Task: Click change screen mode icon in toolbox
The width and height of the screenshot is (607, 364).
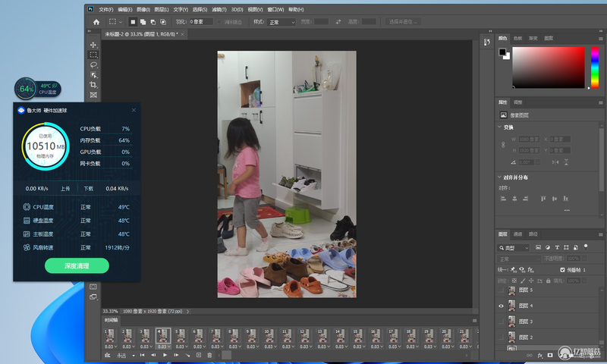Action: tap(93, 297)
